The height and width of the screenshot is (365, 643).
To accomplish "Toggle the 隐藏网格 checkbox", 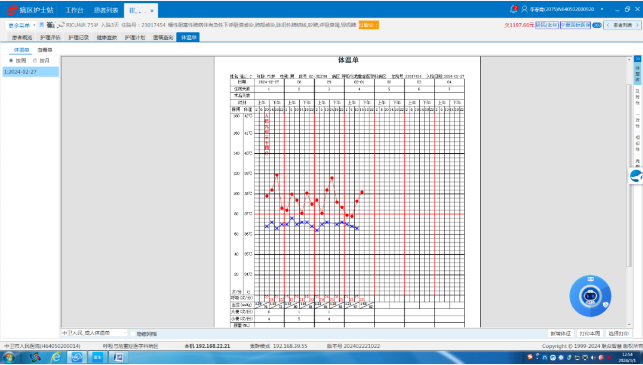I will click(133, 333).
